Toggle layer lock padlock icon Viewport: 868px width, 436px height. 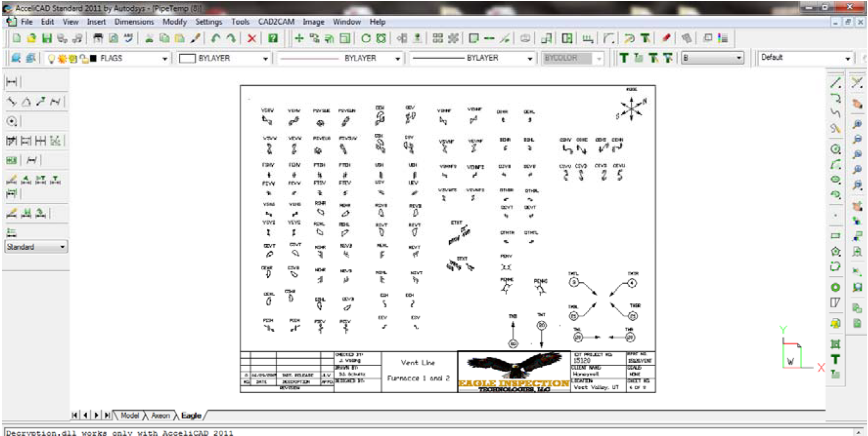coord(84,58)
